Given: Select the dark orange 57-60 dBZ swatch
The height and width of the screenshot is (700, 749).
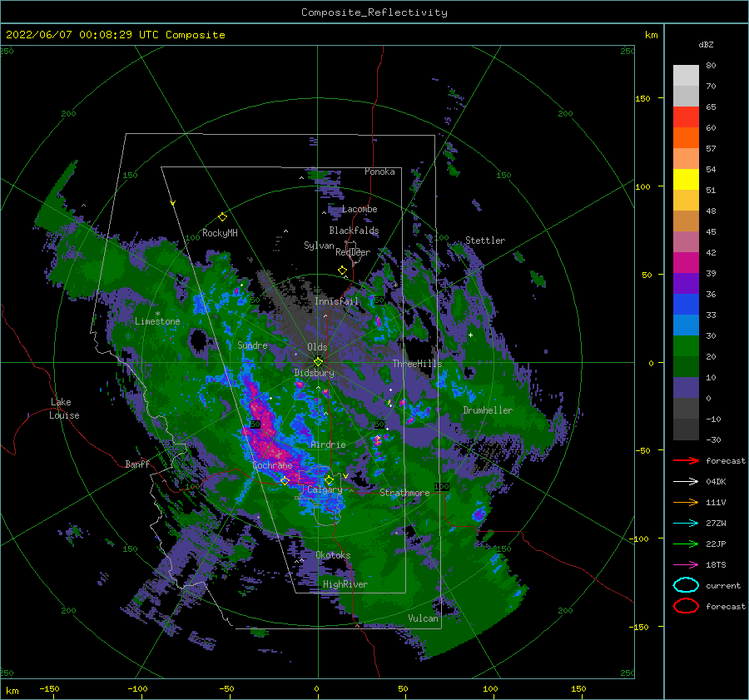Looking at the screenshot, I should (x=686, y=137).
